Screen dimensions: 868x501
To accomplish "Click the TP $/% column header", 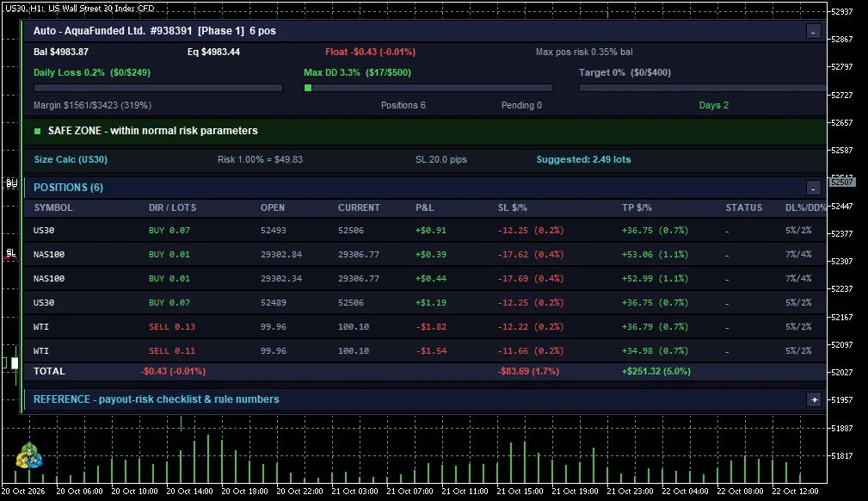I will point(637,207).
